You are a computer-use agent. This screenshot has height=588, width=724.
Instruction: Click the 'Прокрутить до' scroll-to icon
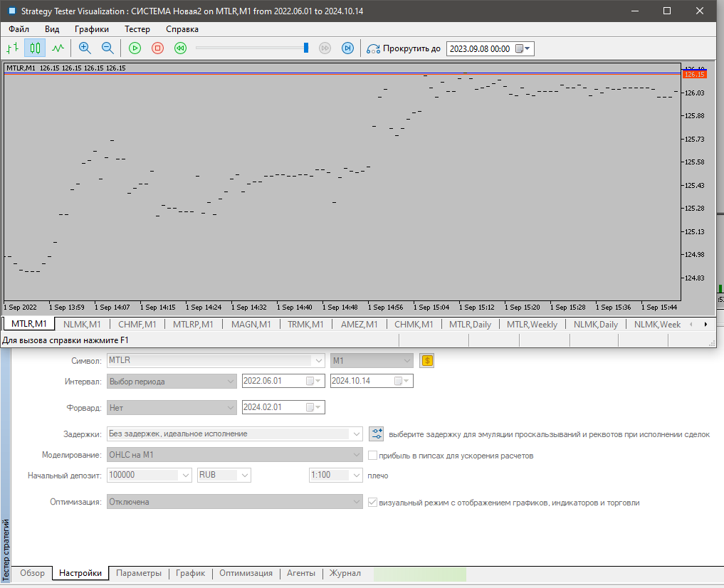(373, 48)
